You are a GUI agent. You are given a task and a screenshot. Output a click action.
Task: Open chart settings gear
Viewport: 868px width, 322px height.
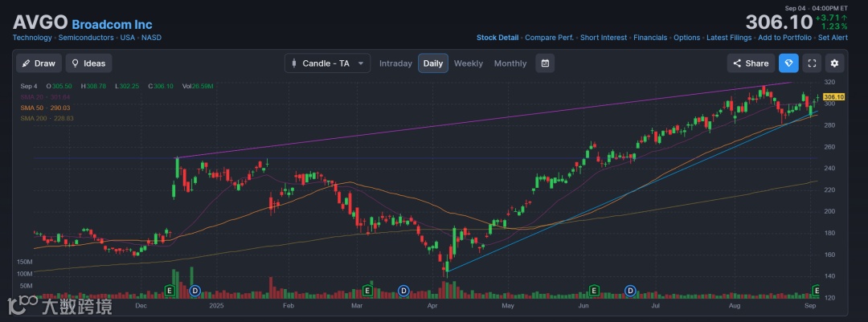[x=835, y=63]
